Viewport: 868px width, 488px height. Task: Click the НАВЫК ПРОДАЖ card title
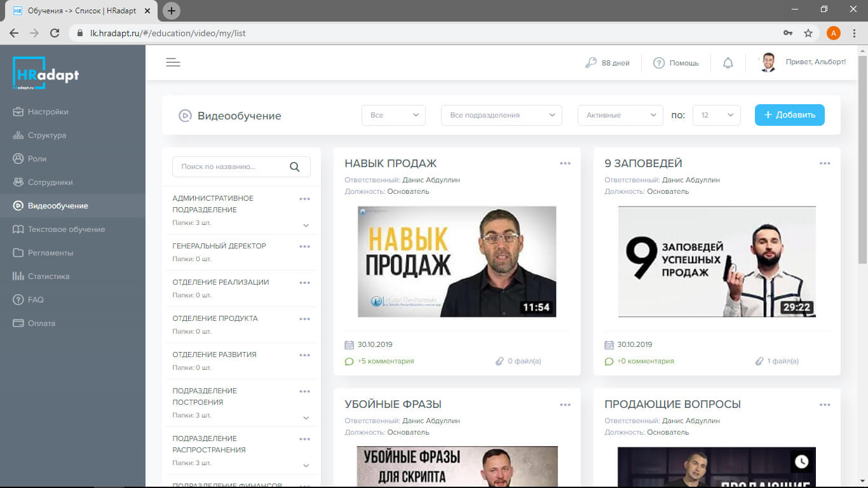click(391, 163)
